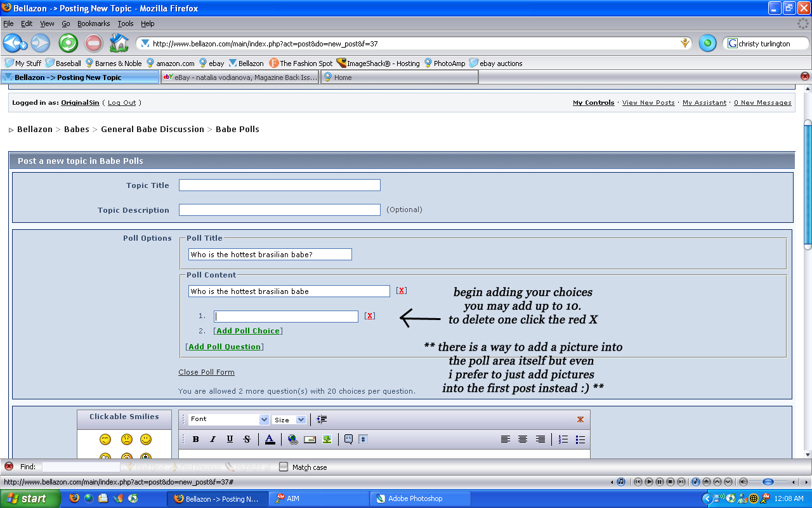Open the Font dropdown

click(x=229, y=420)
